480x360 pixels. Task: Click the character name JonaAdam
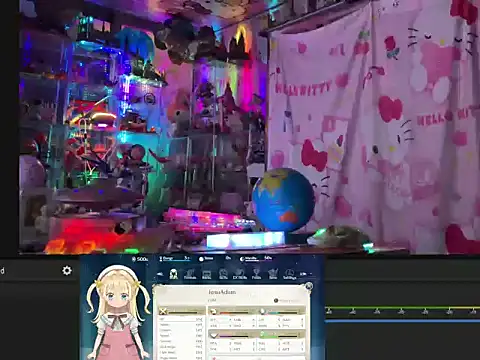[x=222, y=292]
